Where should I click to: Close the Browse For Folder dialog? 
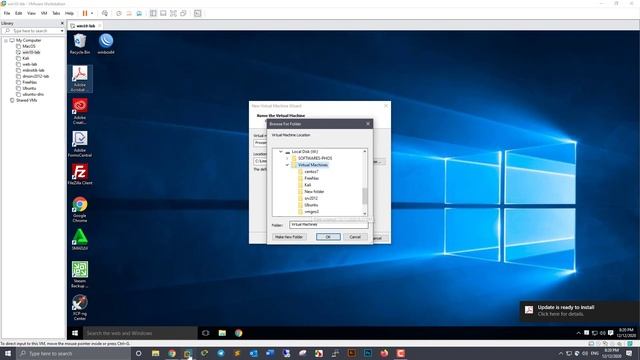coord(368,124)
